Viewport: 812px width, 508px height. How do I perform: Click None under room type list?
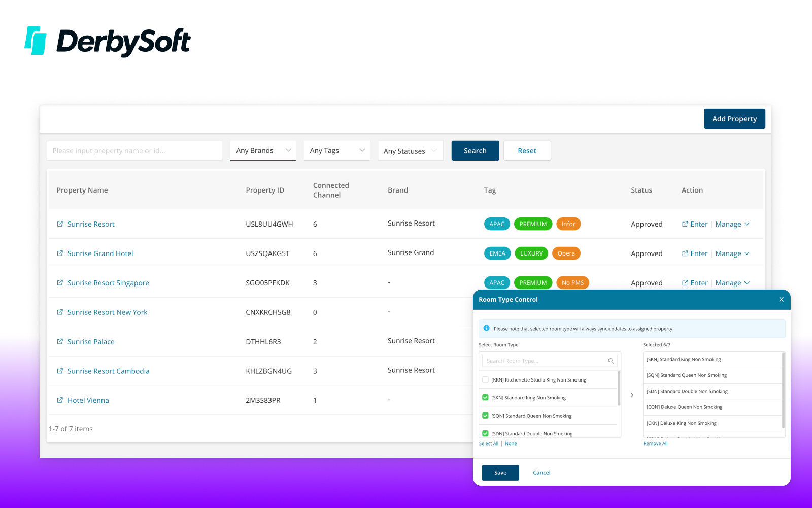[x=511, y=443]
